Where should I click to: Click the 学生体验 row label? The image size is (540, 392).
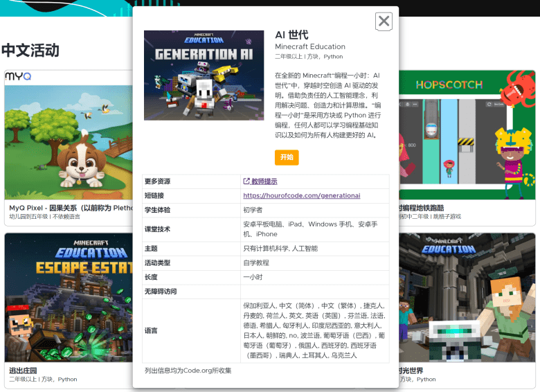coord(157,210)
